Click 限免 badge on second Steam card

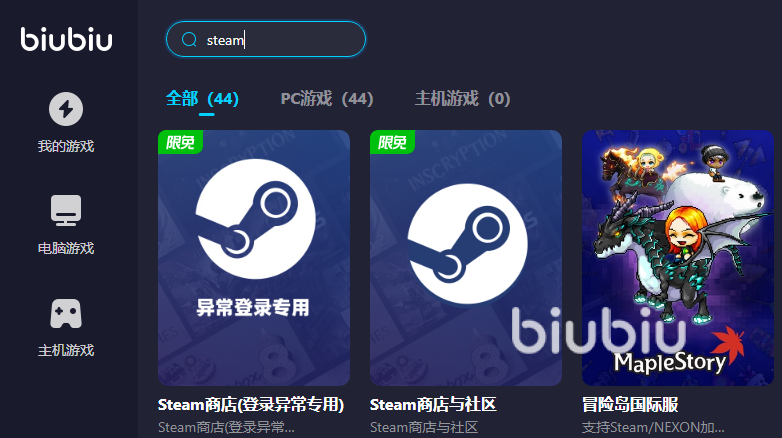(x=392, y=142)
